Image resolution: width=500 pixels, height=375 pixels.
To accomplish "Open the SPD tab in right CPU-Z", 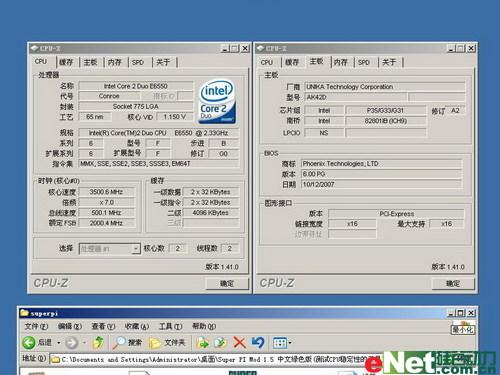I will 364,62.
